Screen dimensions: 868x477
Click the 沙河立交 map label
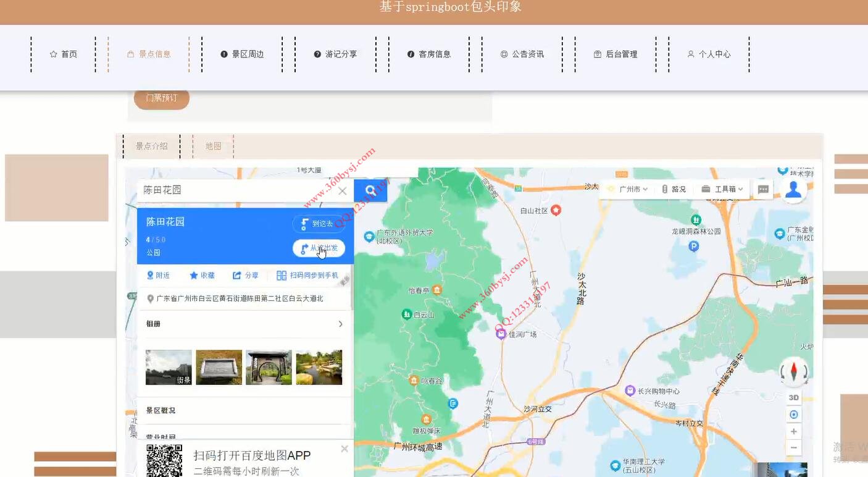538,409
